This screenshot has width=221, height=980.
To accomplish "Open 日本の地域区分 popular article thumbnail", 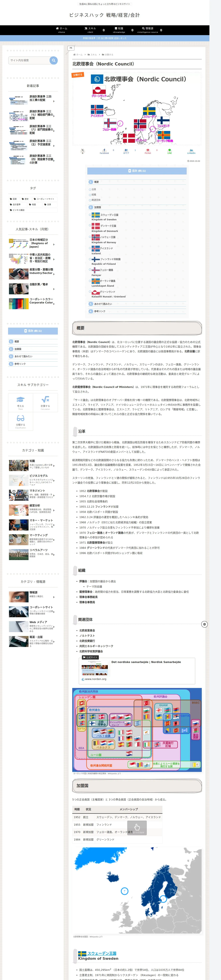I will 18,244.
